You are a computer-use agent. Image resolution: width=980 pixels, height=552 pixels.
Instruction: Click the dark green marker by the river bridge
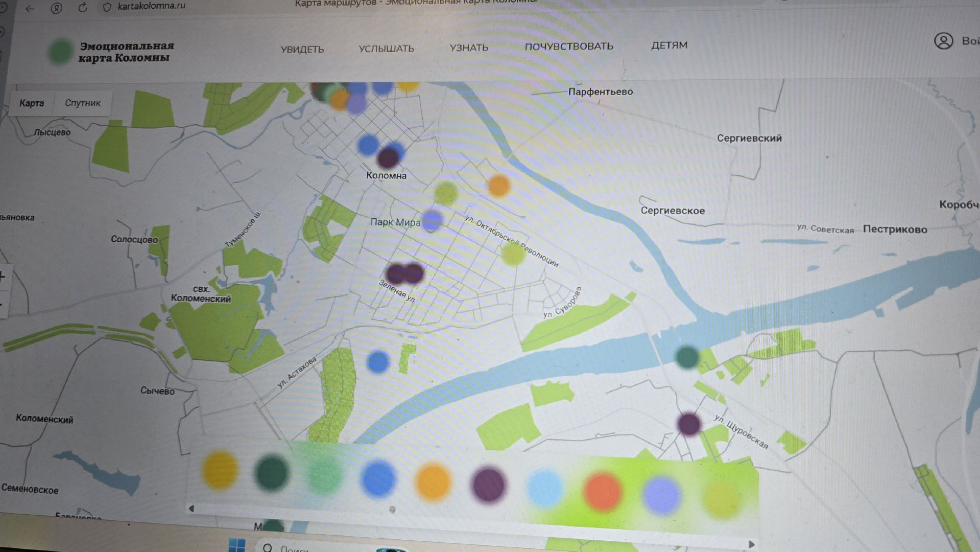pyautogui.click(x=687, y=356)
